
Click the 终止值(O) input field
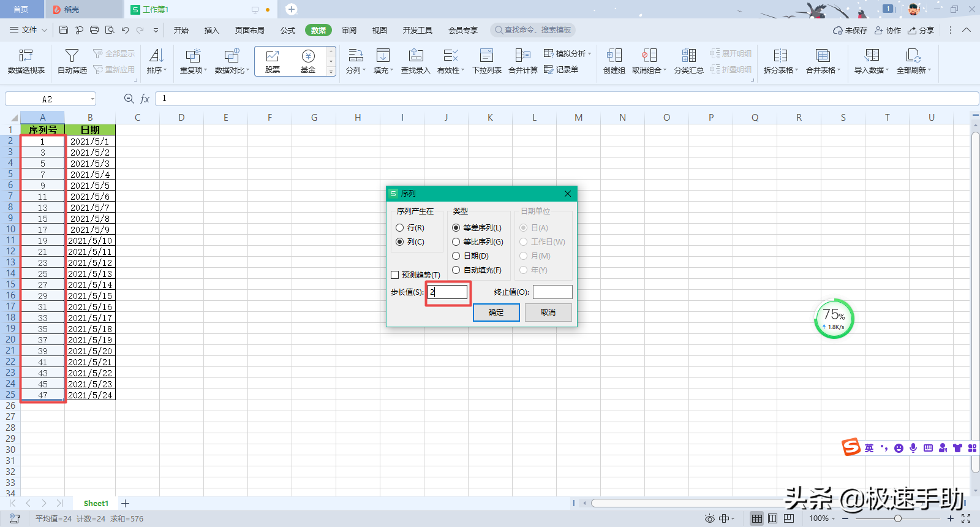click(x=552, y=292)
